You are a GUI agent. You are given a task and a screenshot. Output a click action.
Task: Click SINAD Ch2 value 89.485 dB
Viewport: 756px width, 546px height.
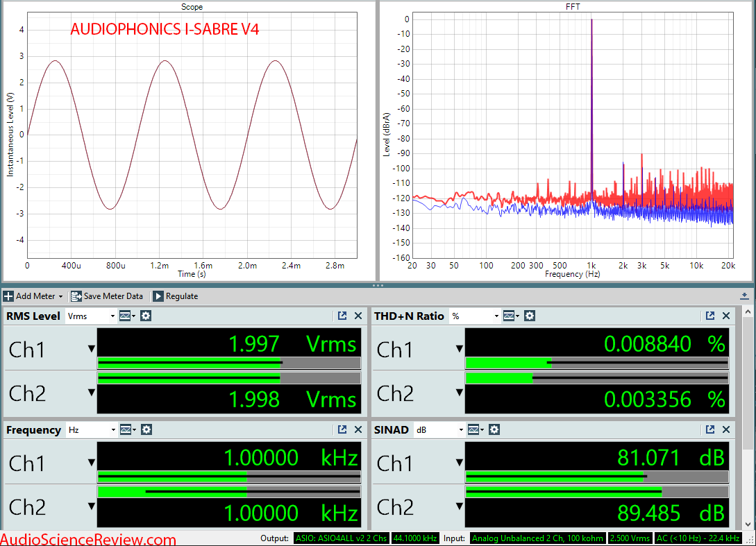pyautogui.click(x=671, y=513)
